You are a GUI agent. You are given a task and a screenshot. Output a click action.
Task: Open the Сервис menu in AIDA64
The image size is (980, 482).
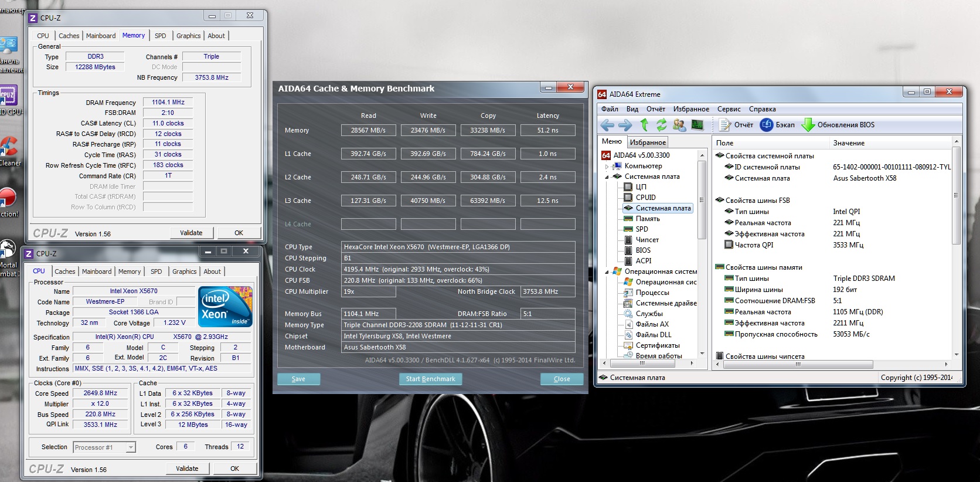click(729, 109)
